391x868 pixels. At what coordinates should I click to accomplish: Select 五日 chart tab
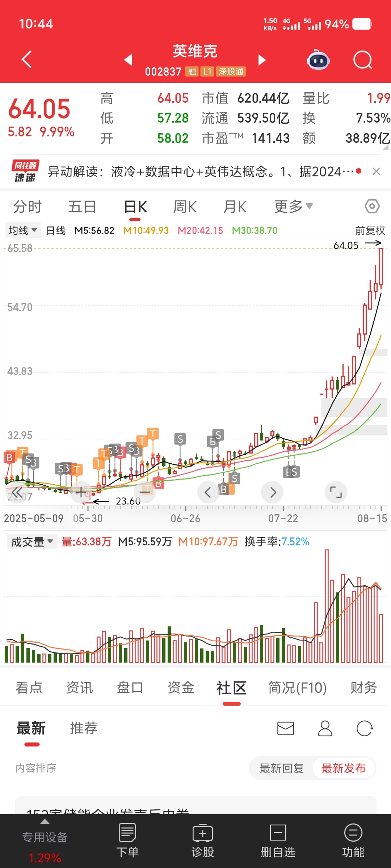[x=82, y=207]
